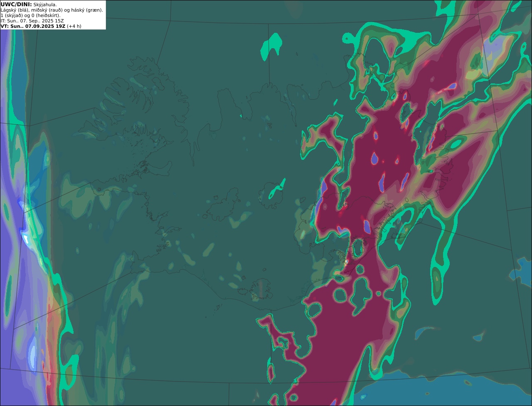
Task: Click the 'UWC/DINI: Skýjahula.' title line
Action: click(x=29, y=4)
